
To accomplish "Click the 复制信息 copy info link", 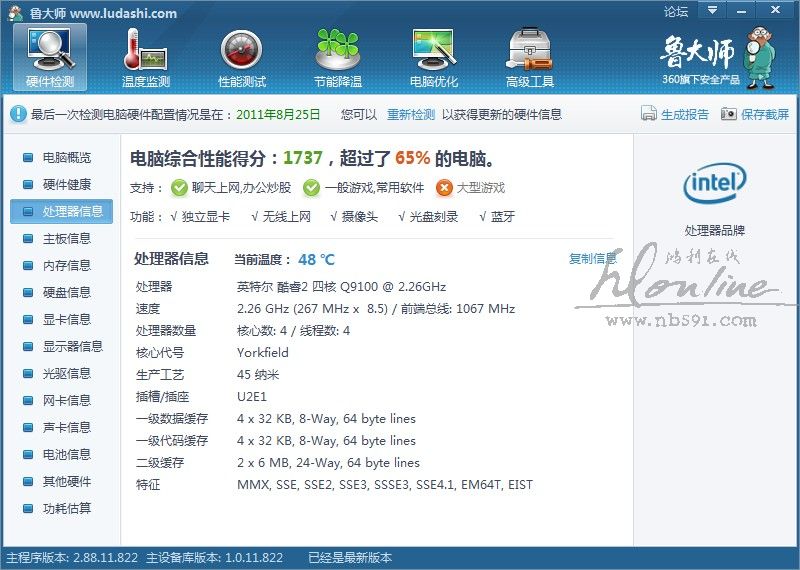I will pyautogui.click(x=592, y=259).
